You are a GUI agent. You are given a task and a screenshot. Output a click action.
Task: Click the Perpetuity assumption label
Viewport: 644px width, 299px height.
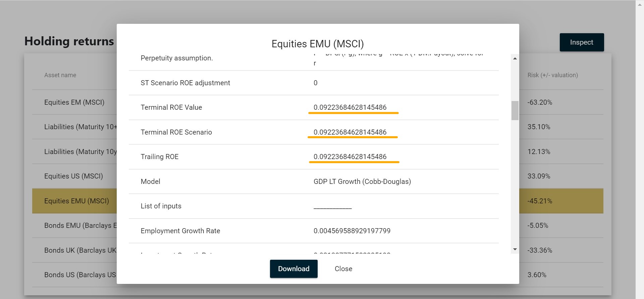click(x=177, y=58)
